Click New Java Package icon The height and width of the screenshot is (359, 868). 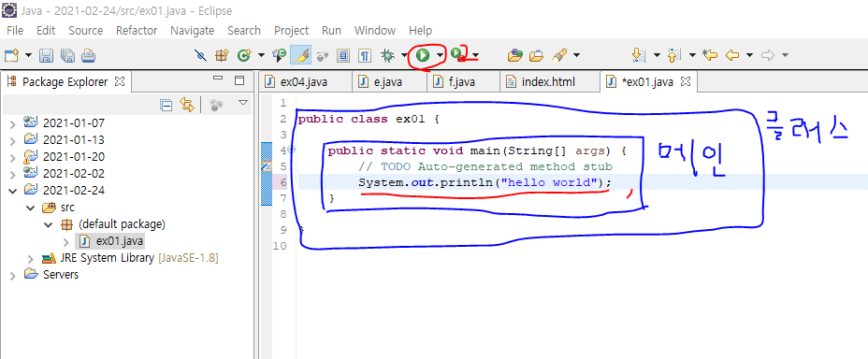222,55
